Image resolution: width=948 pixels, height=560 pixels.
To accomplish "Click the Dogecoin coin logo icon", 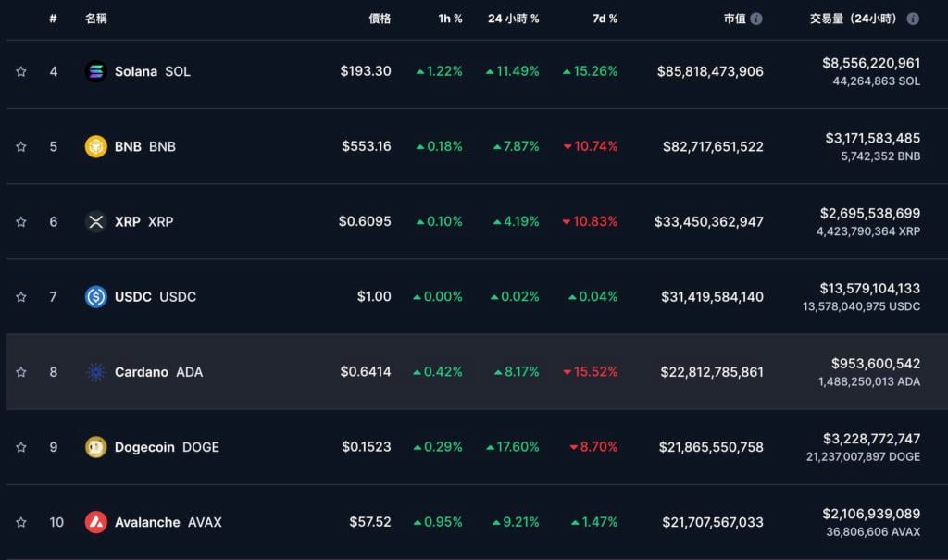I will (96, 447).
